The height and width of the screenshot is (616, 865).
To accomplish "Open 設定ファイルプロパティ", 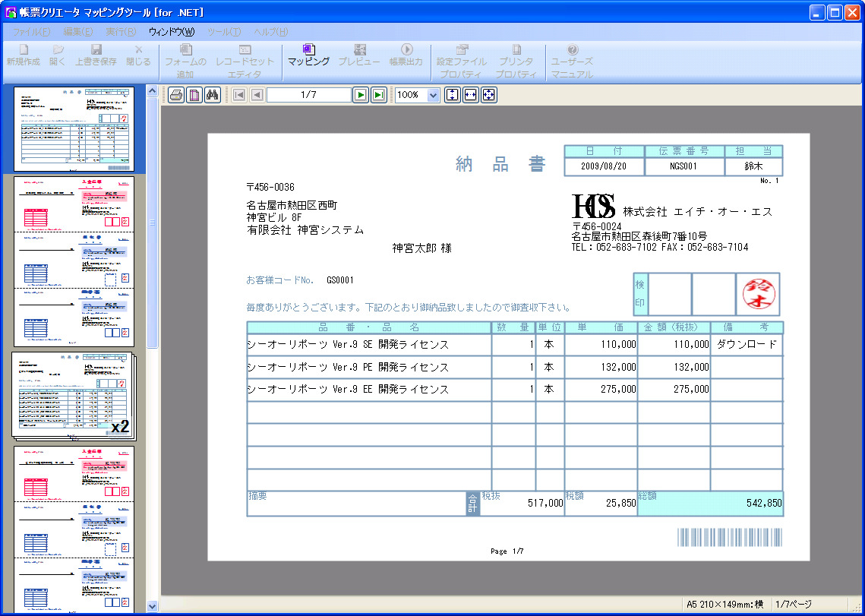I will (x=461, y=62).
